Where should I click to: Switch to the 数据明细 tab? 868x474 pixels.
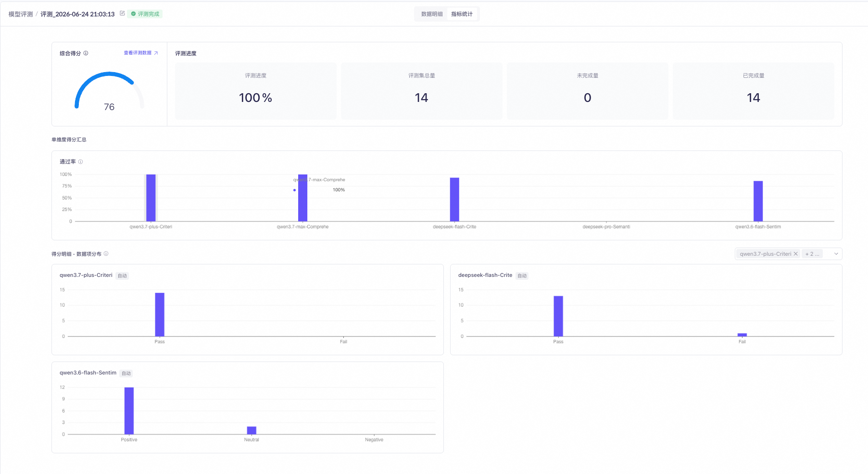[432, 14]
